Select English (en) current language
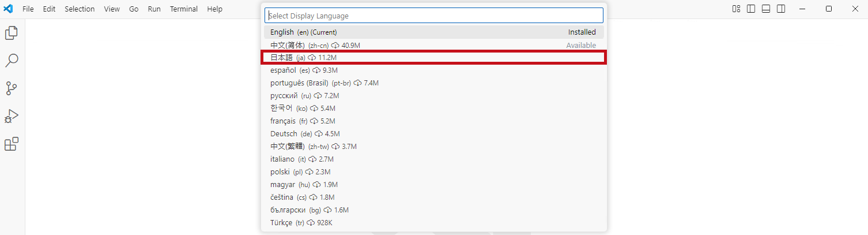Screen dimensions: 868x235 (x=434, y=32)
